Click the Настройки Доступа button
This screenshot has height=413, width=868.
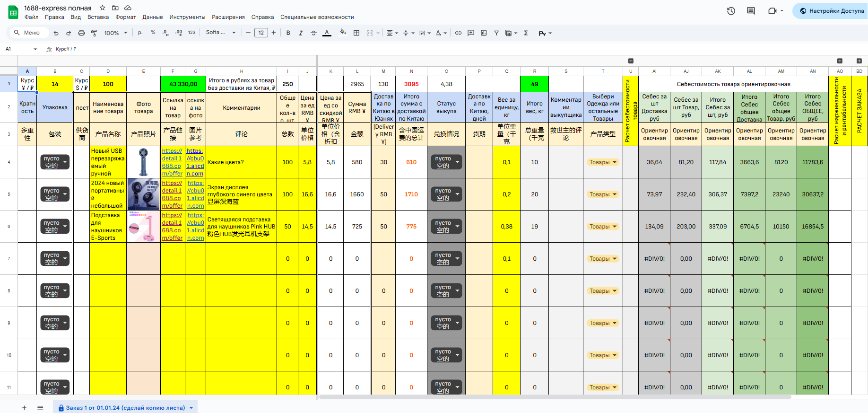pyautogui.click(x=831, y=11)
